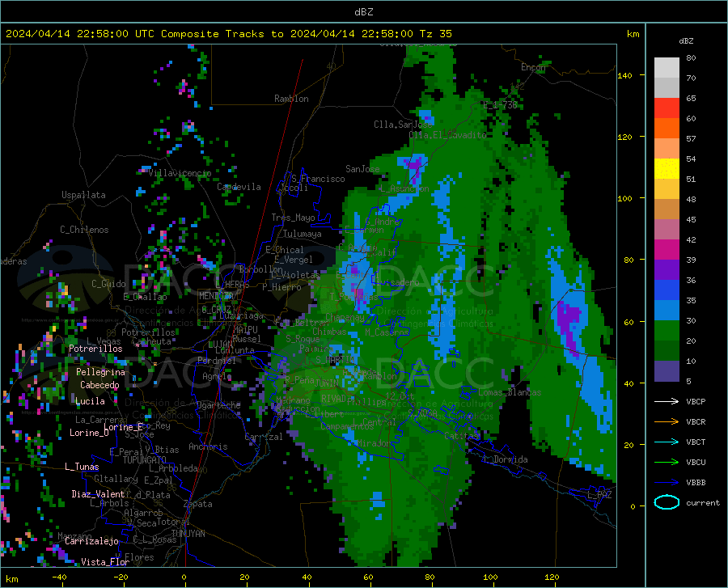Click the blue VBBB arrow legend symbol
The height and width of the screenshot is (588, 728).
point(667,482)
